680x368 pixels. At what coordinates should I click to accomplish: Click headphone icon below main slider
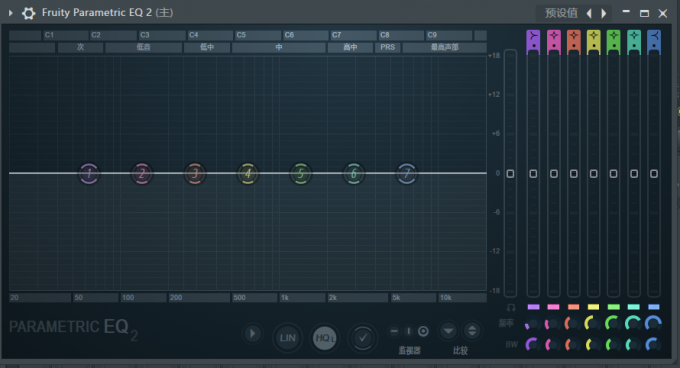pyautogui.click(x=511, y=307)
